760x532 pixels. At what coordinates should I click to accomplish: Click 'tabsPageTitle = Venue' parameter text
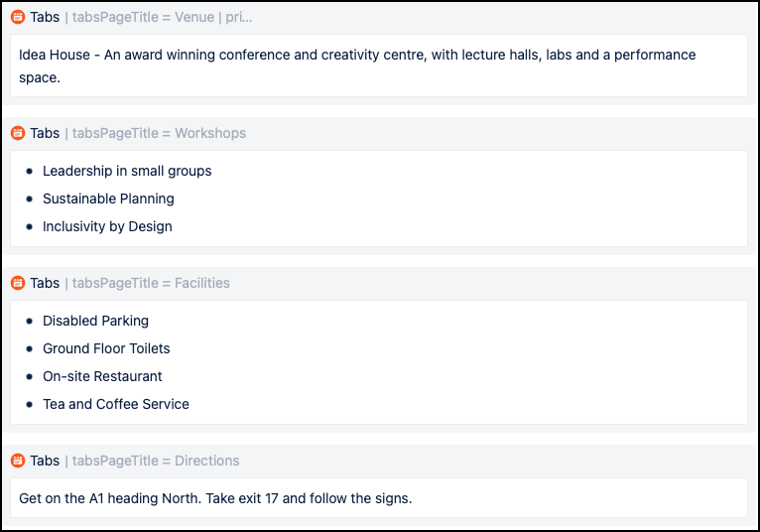(x=143, y=17)
